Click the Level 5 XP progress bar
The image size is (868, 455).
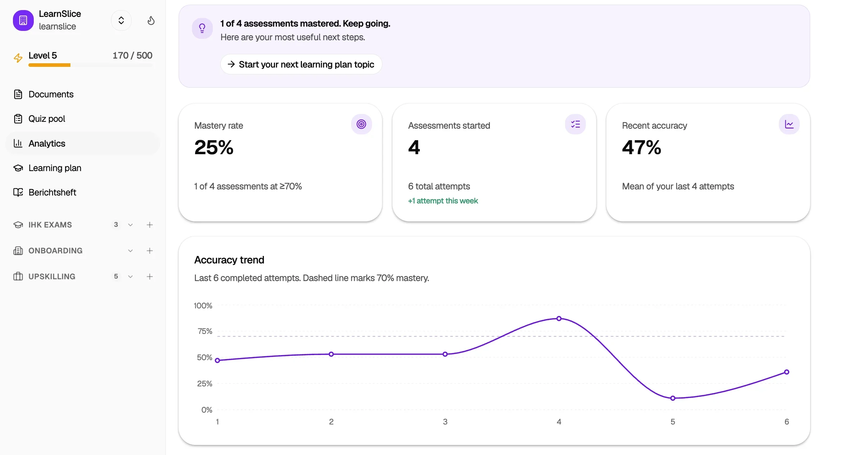click(91, 65)
